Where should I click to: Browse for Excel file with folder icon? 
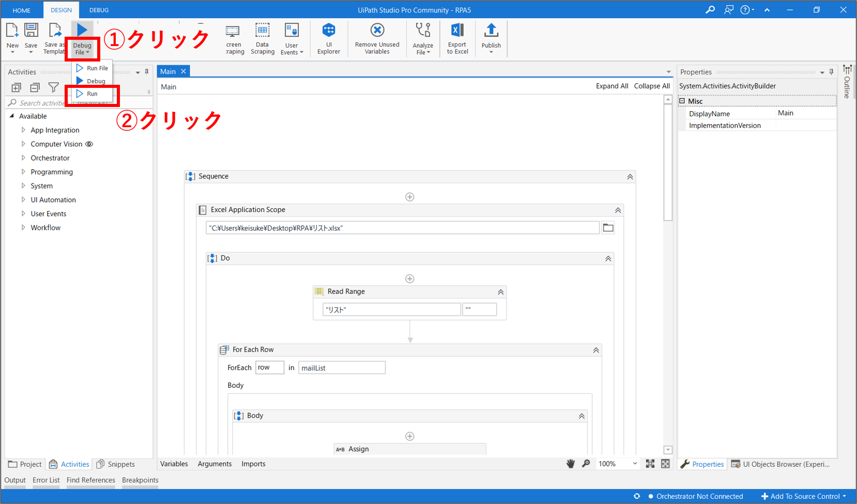608,228
